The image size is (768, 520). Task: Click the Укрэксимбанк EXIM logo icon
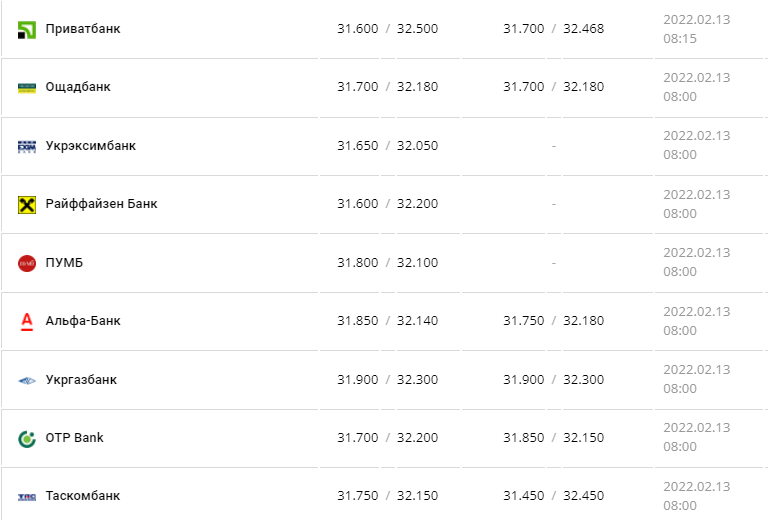[27, 146]
